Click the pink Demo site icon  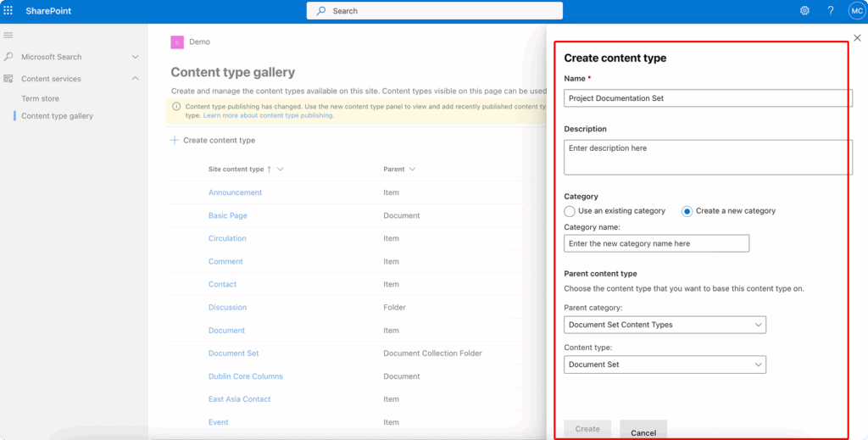pyautogui.click(x=177, y=42)
